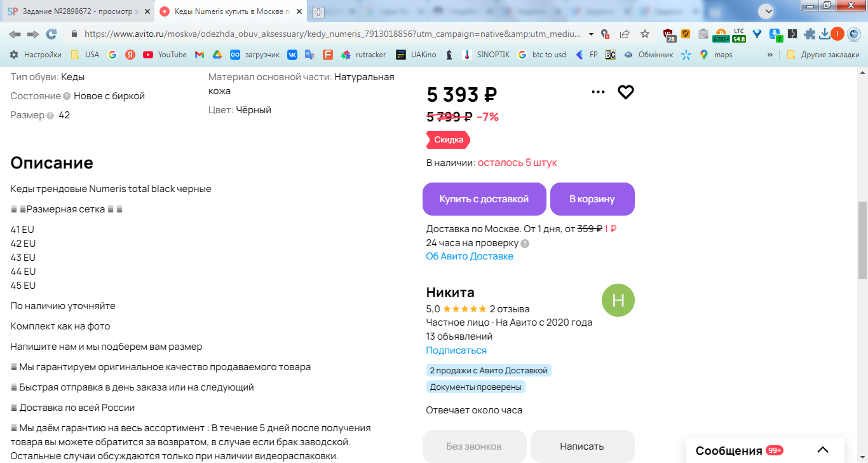Viewport: 868px width, 463px height.
Task: Open seller Никита's green avatar
Action: point(618,300)
